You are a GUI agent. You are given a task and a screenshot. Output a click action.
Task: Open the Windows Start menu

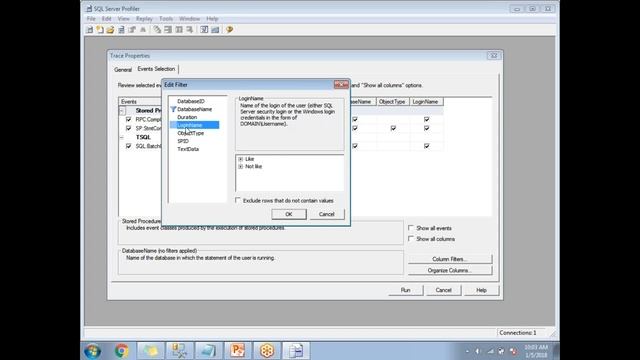click(x=93, y=351)
